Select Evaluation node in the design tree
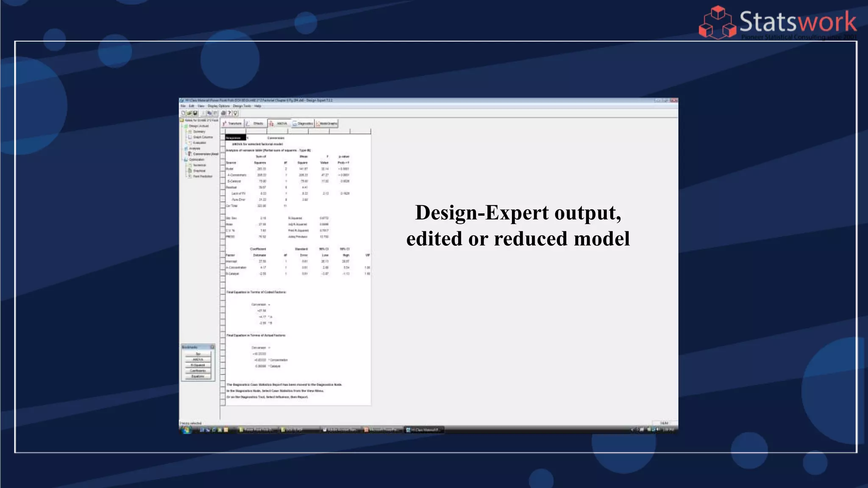868x488 pixels. [199, 143]
